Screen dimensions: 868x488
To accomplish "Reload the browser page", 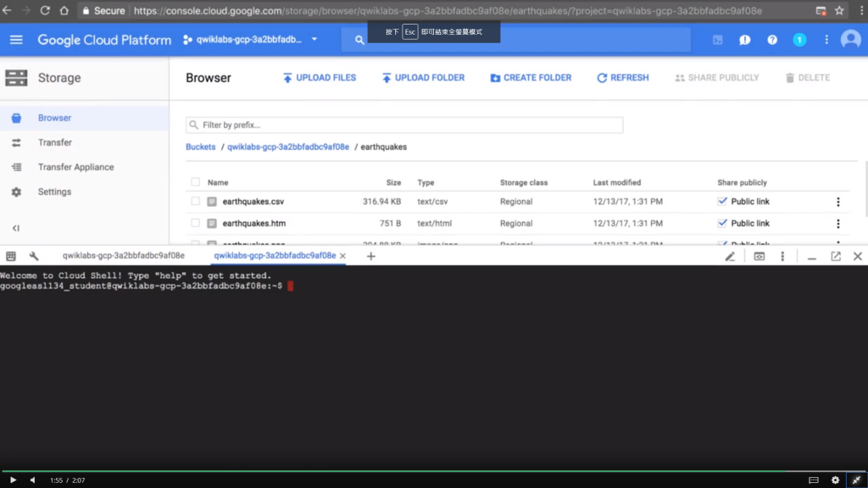I will [x=45, y=10].
